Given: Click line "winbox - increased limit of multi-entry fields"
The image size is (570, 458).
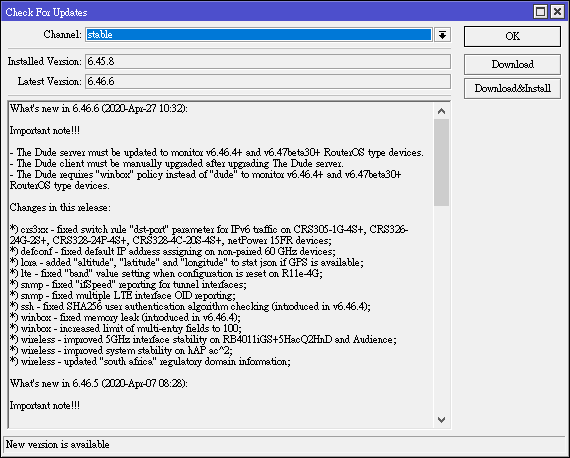Looking at the screenshot, I should click(126, 329).
